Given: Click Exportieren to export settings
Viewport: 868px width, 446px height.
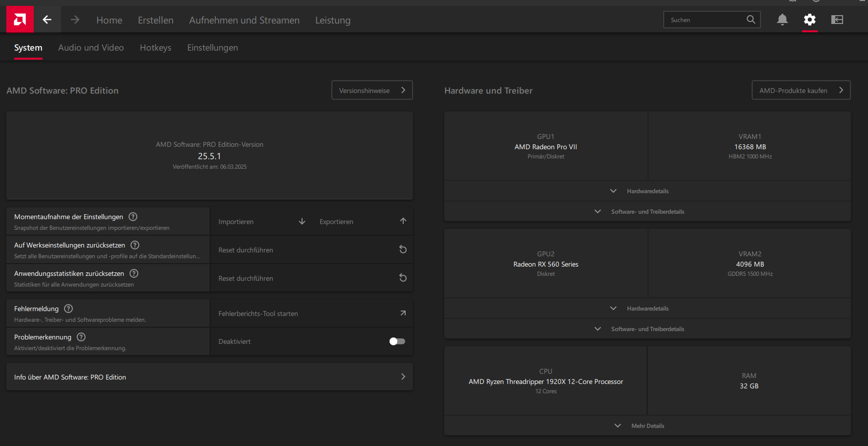Looking at the screenshot, I should [336, 222].
